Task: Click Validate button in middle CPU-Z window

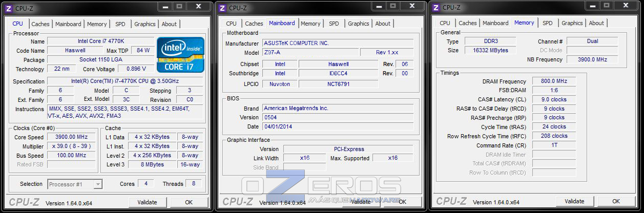Action: point(361,202)
